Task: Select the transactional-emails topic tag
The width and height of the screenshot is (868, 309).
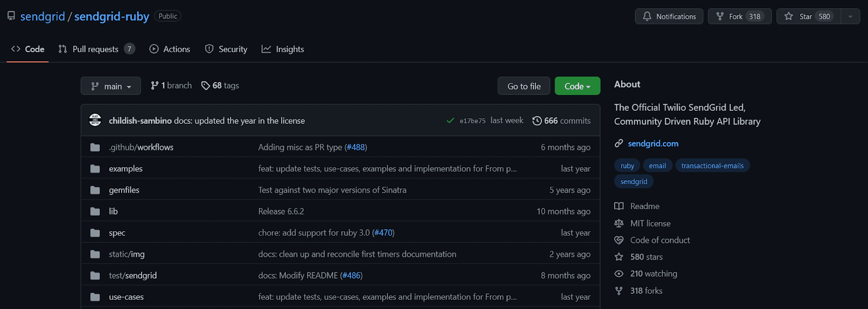Action: click(712, 166)
